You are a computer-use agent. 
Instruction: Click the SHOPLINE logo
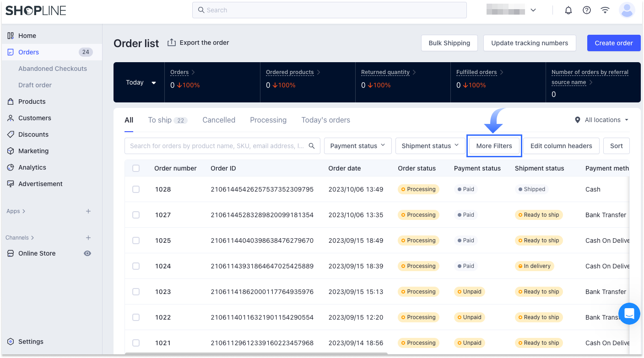click(36, 10)
